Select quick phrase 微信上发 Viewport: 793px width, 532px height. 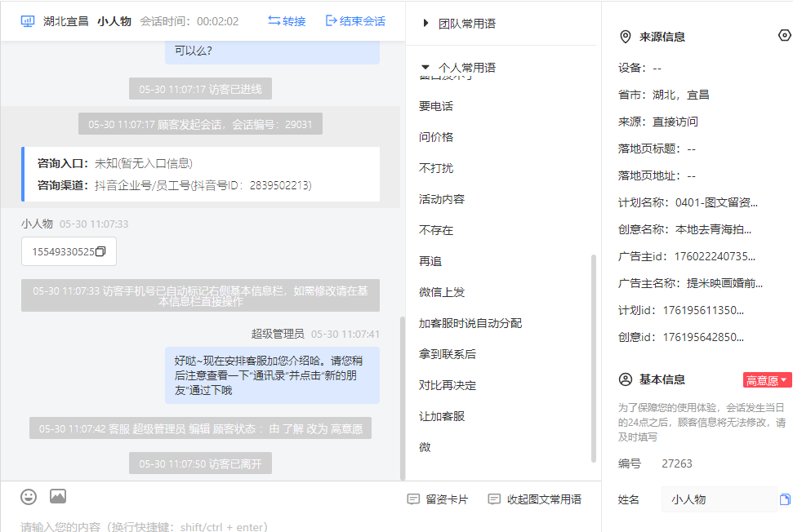point(442,292)
